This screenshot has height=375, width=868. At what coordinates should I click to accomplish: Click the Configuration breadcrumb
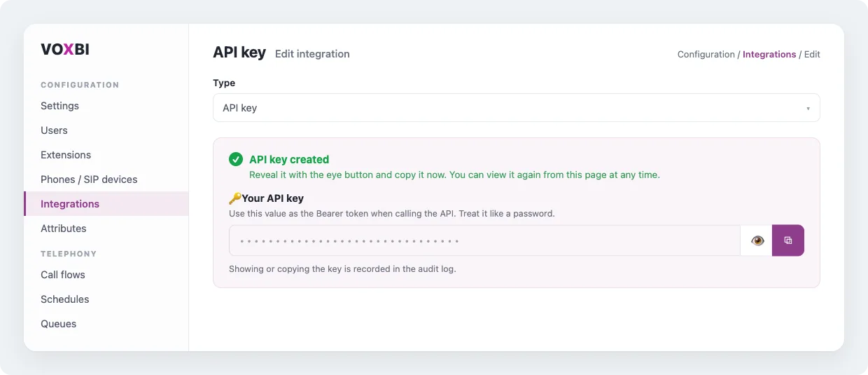[x=706, y=54]
